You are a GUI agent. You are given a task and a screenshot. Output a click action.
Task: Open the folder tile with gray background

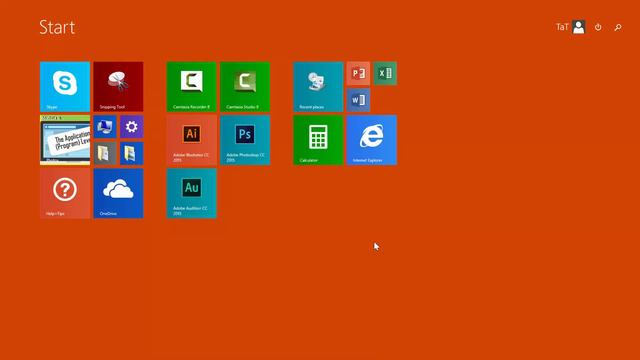click(105, 153)
